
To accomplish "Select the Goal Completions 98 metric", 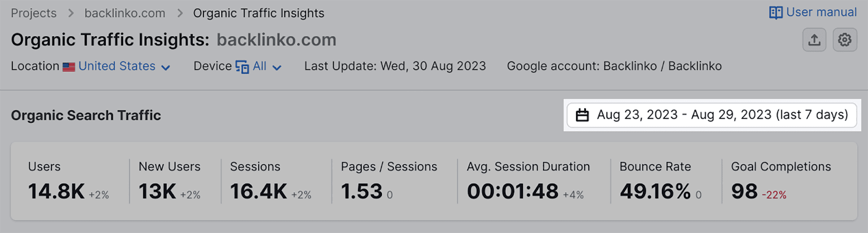I will click(744, 191).
